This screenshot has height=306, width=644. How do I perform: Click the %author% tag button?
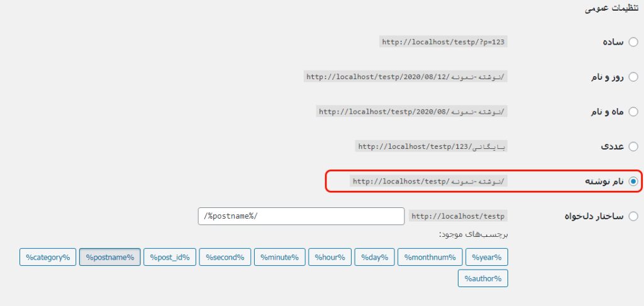tap(482, 278)
